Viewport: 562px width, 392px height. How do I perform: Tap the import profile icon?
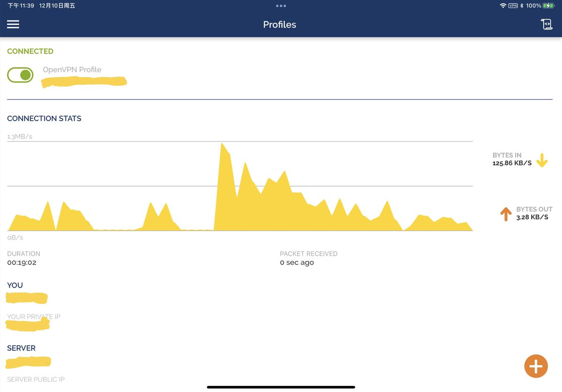547,24
